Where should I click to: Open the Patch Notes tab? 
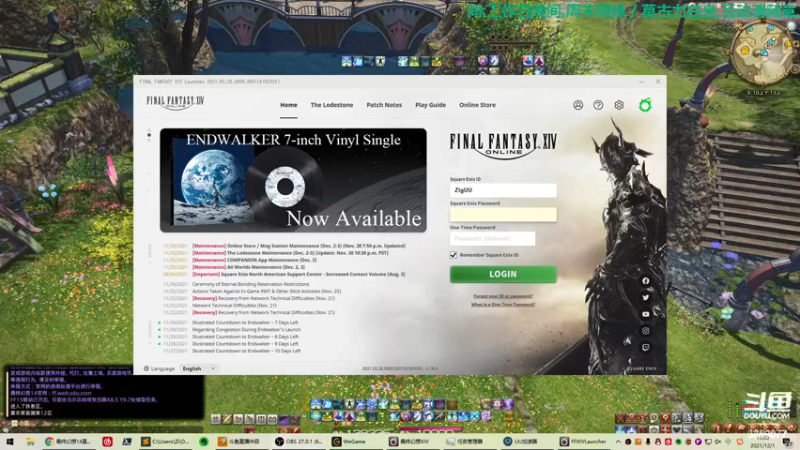pos(384,105)
